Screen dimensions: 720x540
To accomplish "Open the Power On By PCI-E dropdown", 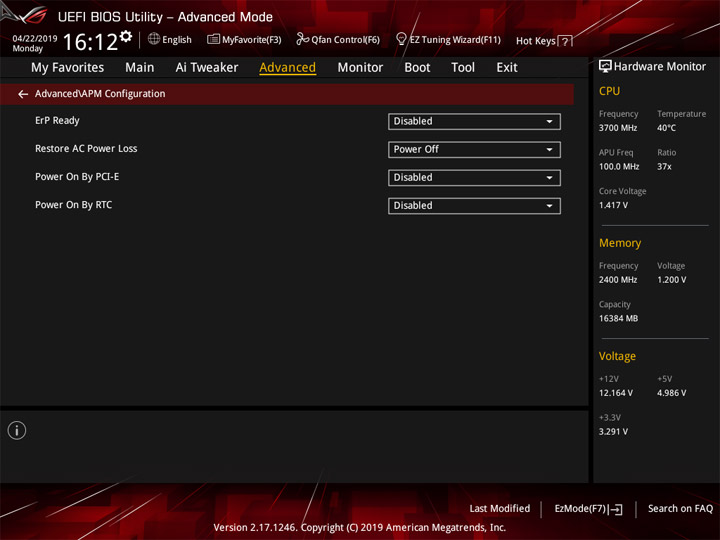I will (x=474, y=178).
